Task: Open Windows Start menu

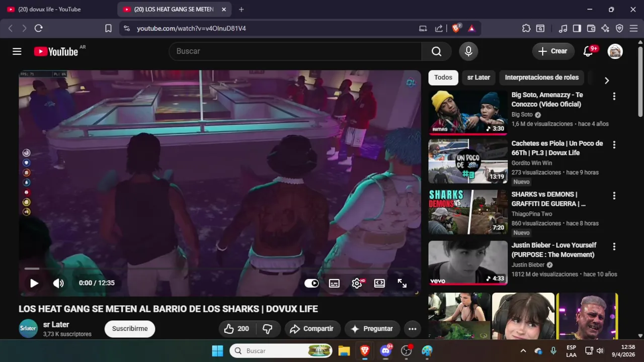Action: [217, 351]
